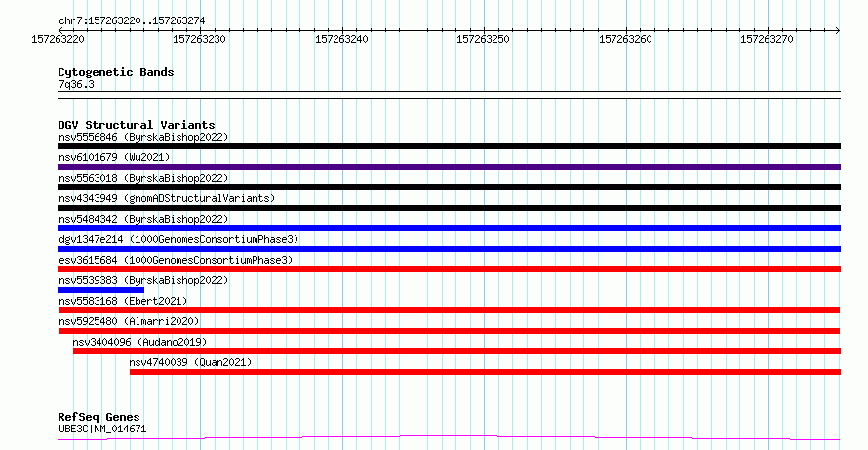Click the DGV Structural Variants track title

click(137, 125)
